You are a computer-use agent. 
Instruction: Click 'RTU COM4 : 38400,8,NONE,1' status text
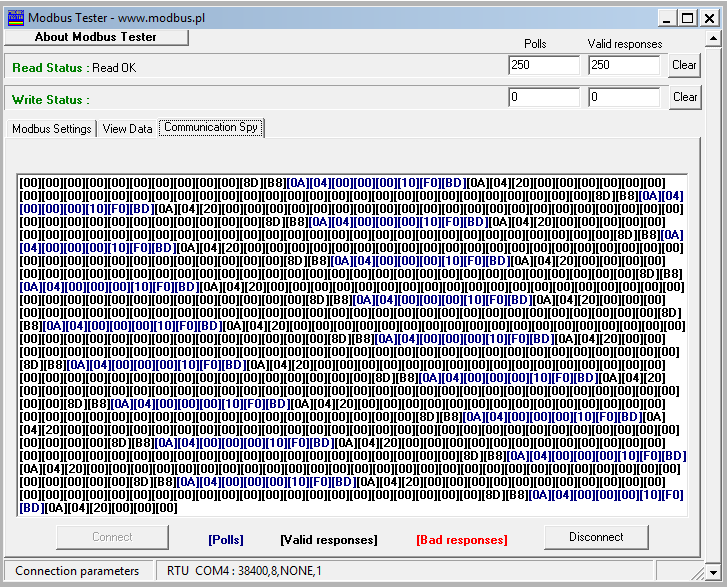(244, 571)
